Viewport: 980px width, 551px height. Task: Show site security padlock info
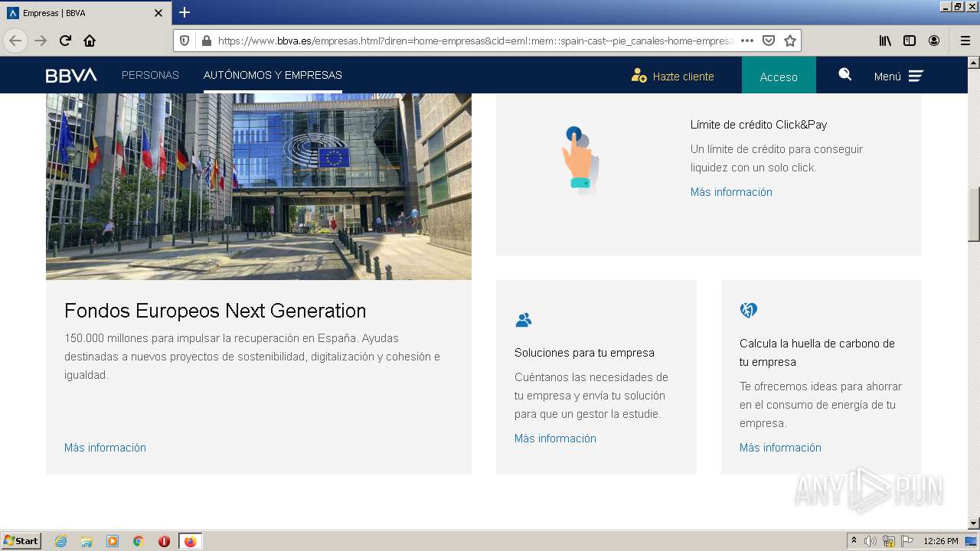pos(206,41)
